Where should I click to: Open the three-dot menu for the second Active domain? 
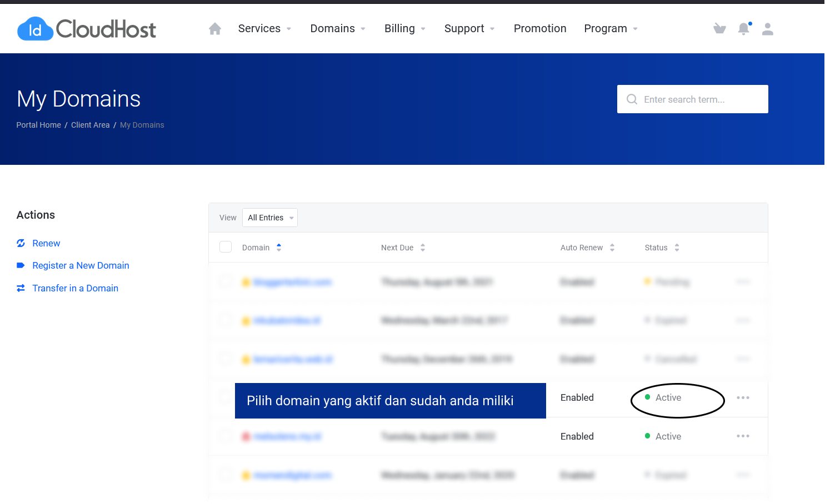[743, 436]
